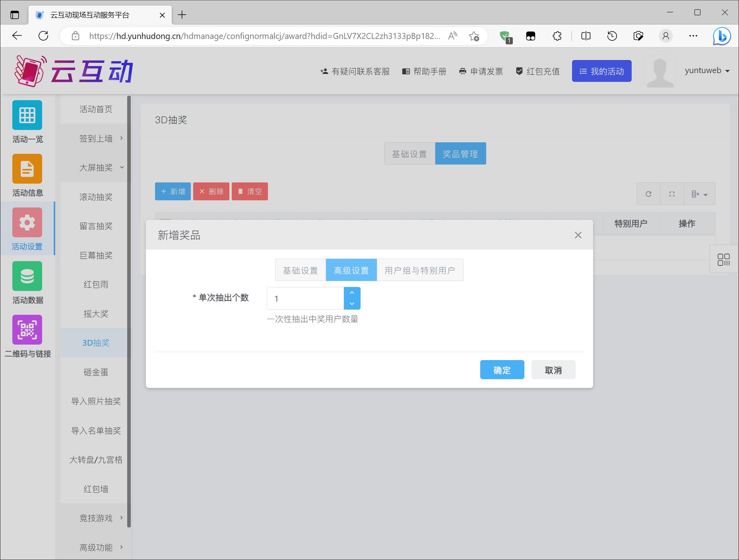Open the 活动一览 grid icon
Image resolution: width=739 pixels, height=560 pixels.
[x=27, y=115]
